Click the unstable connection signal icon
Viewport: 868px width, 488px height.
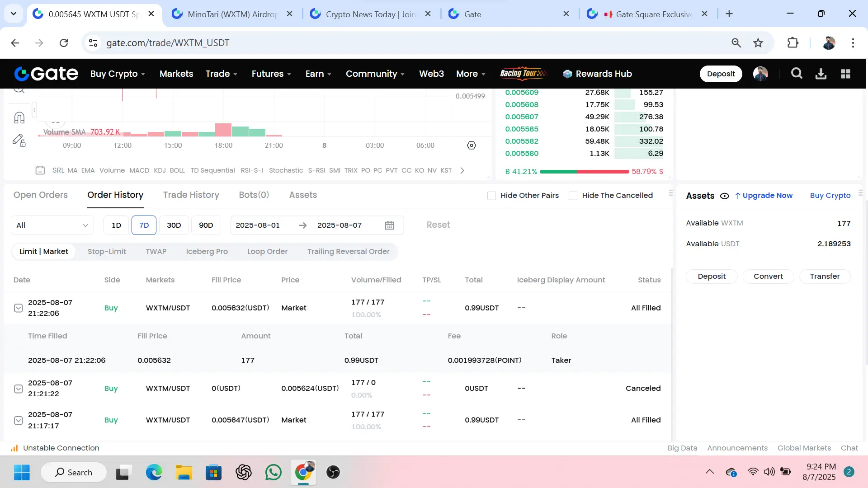(14, 448)
